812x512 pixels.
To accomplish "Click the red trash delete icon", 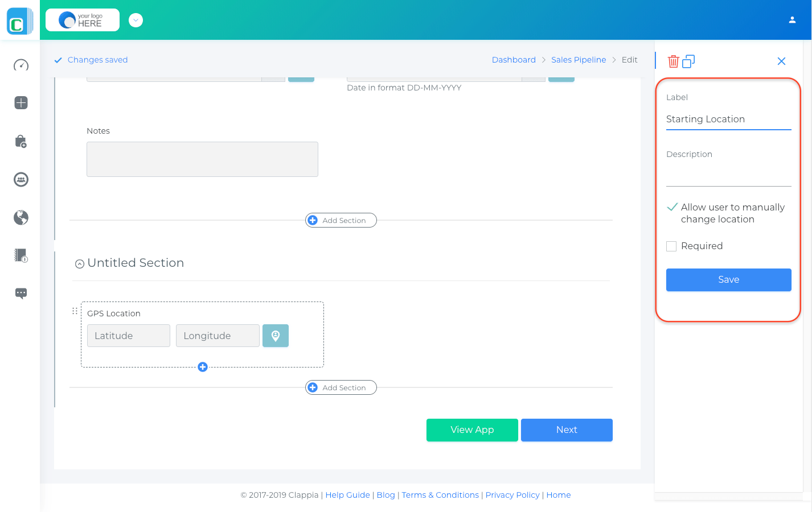I will point(673,61).
